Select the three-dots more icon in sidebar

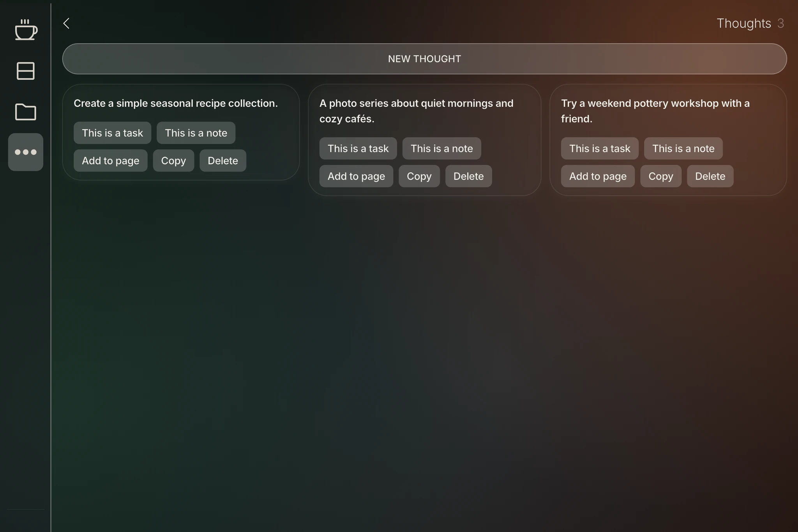[26, 152]
